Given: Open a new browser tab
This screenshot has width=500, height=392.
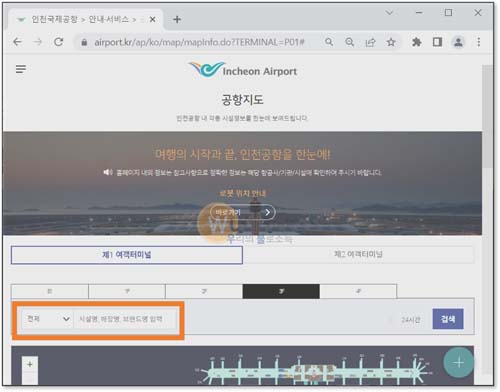Looking at the screenshot, I should tap(177, 20).
